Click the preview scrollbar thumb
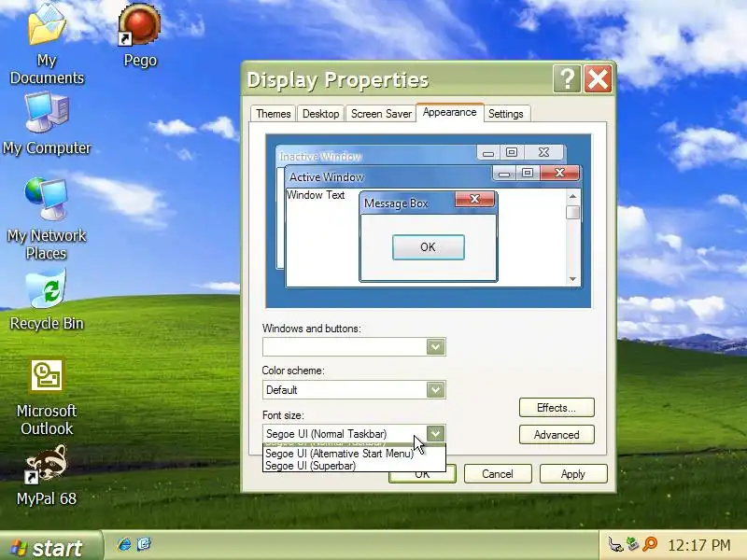Image resolution: width=747 pixels, height=560 pixels. [x=572, y=212]
